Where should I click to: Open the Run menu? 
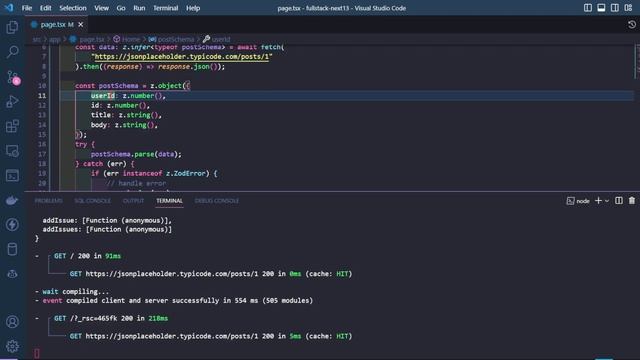[x=139, y=8]
